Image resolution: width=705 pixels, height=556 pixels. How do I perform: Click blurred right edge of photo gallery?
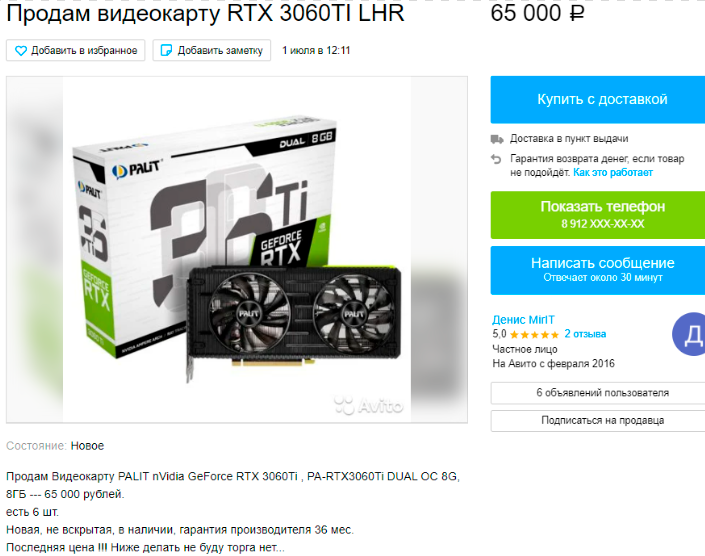(x=439, y=249)
